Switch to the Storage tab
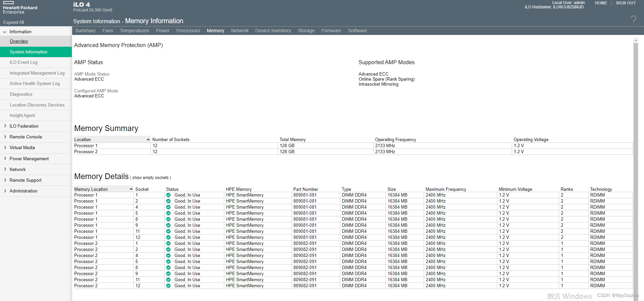The width and height of the screenshot is (644, 301). [306, 31]
